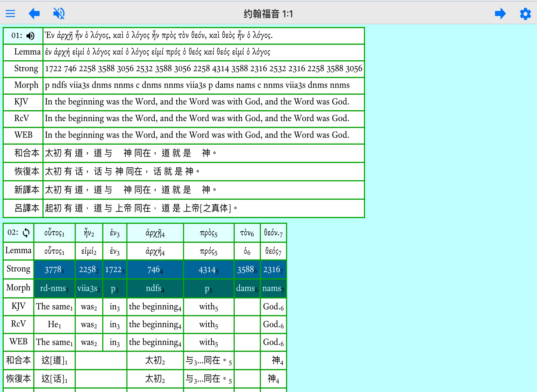Click morph code ndfs in verse 02
The image size is (537, 392).
pos(155,288)
